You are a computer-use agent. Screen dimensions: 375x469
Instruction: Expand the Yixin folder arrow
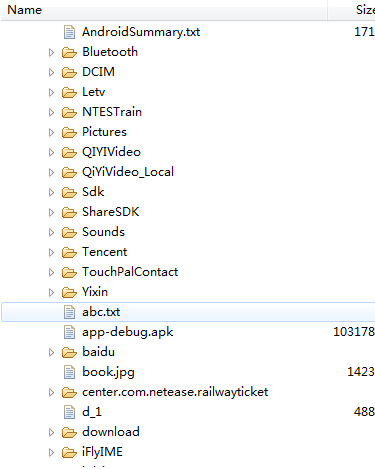[x=51, y=292]
